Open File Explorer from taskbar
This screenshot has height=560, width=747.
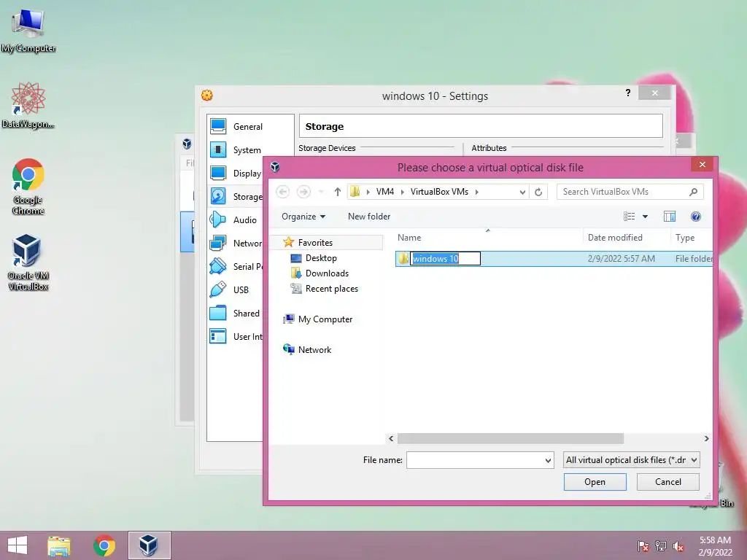[x=58, y=545]
